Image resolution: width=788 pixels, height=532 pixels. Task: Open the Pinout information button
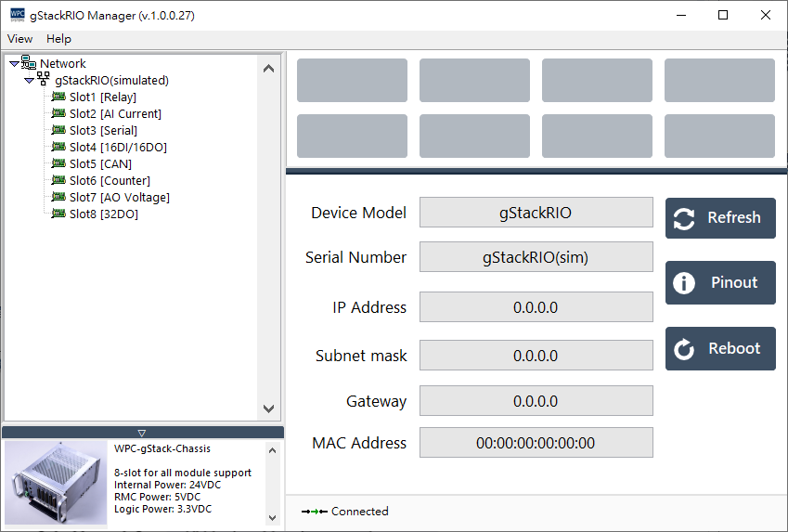coord(720,283)
